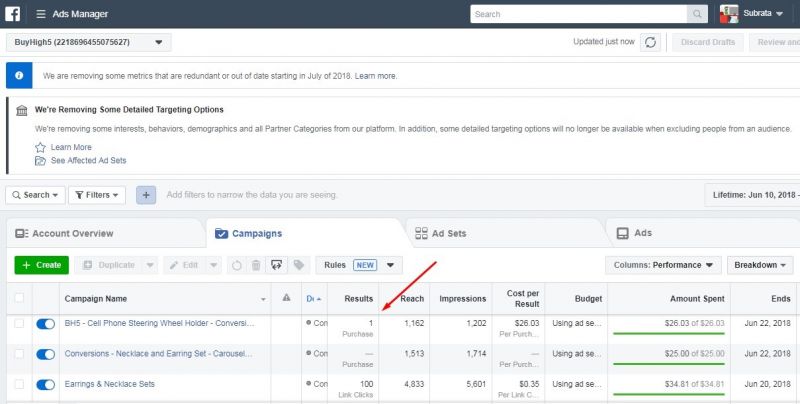800x404 pixels.
Task: Open the Subrata account dropdown arrow
Action: (779, 14)
